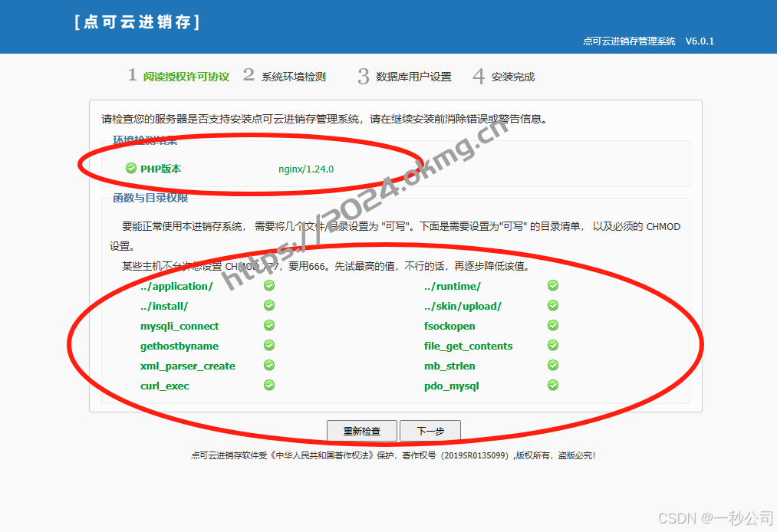Click the check icon next to ../install/
The width and height of the screenshot is (777, 532).
tap(268, 305)
